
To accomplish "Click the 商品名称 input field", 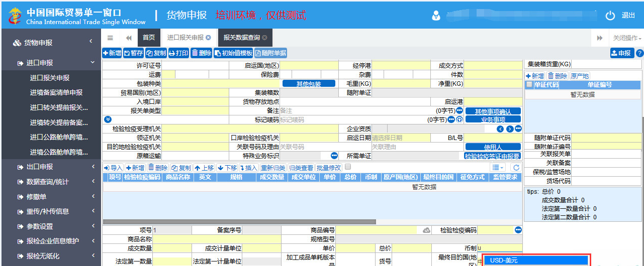I will click(217, 239).
